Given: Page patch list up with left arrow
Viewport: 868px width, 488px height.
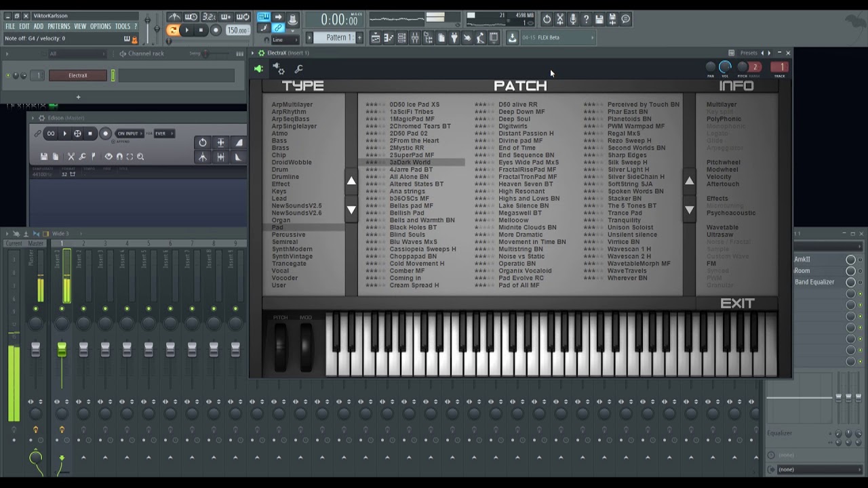Looking at the screenshot, I should 351,180.
